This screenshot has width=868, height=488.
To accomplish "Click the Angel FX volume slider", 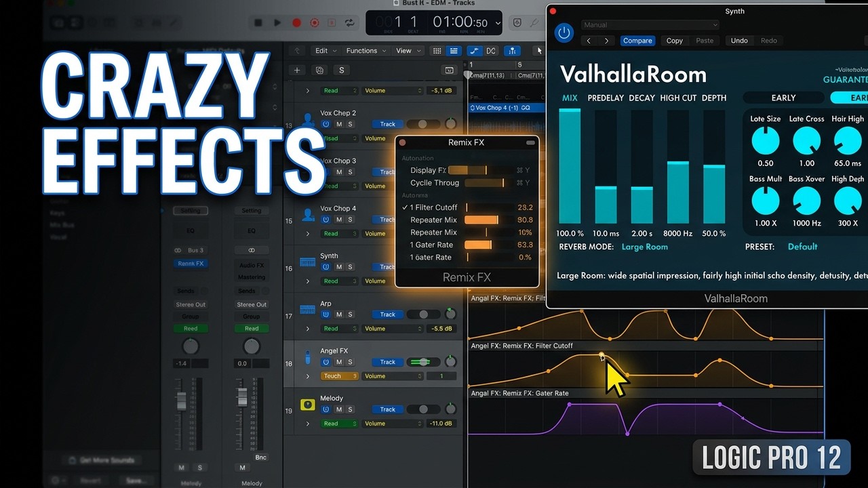I will coord(424,362).
